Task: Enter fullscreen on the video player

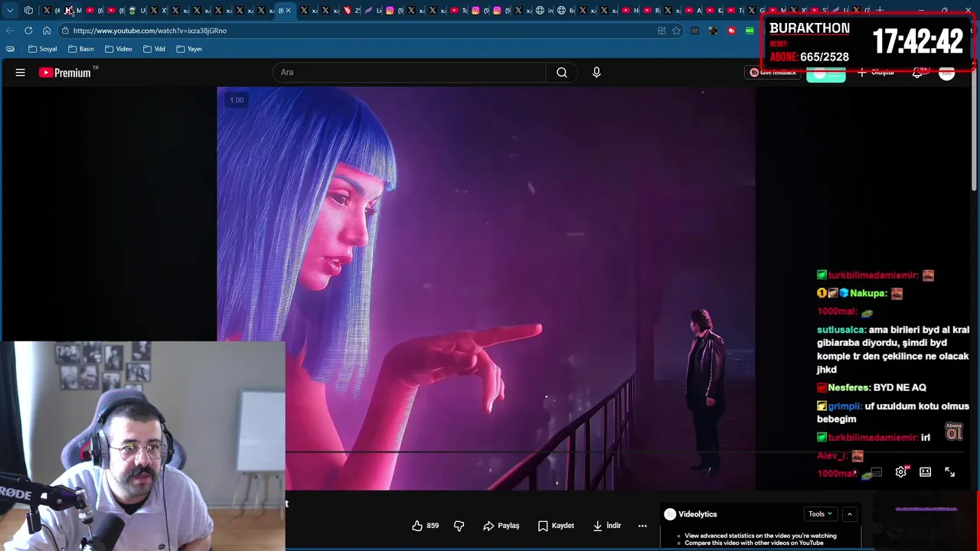Action: coord(950,472)
